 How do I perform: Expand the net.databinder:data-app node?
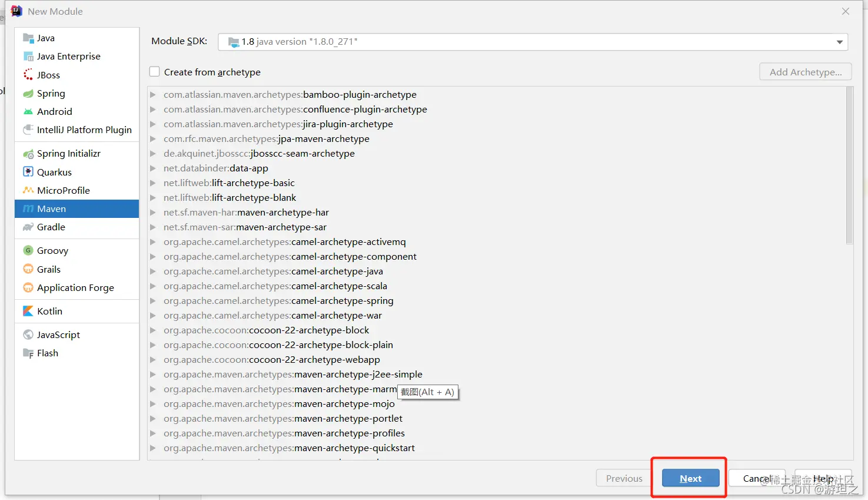tap(153, 168)
